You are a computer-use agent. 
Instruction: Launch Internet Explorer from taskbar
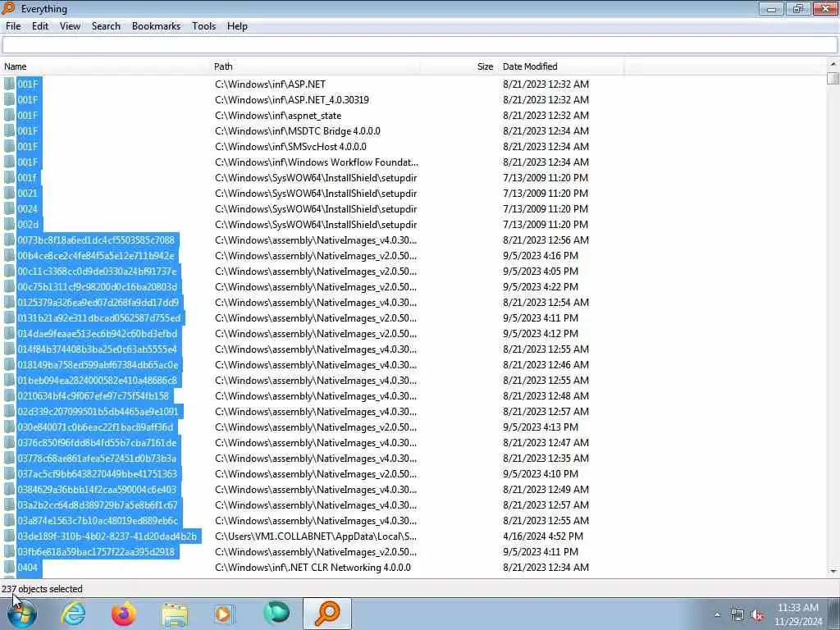click(73, 614)
